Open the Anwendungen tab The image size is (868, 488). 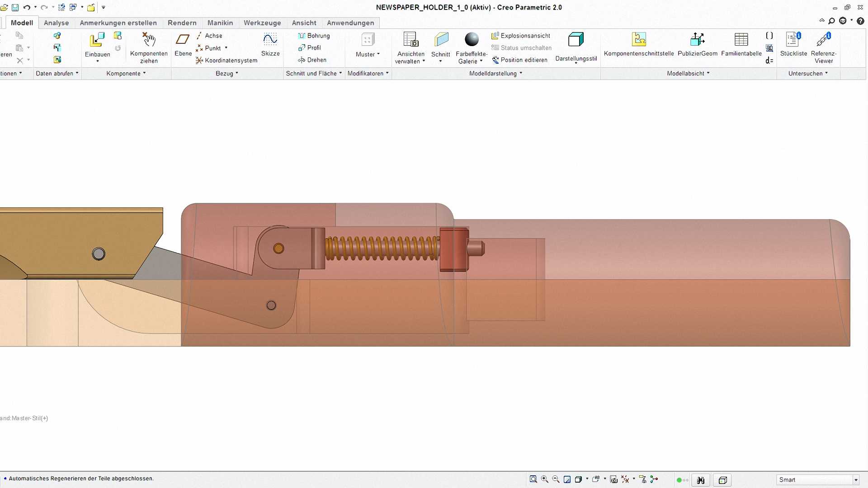pos(350,23)
